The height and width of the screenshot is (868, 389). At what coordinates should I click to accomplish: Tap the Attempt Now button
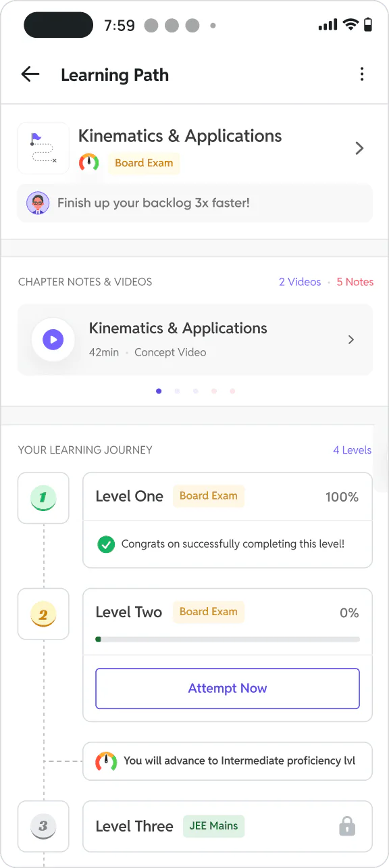coord(228,689)
